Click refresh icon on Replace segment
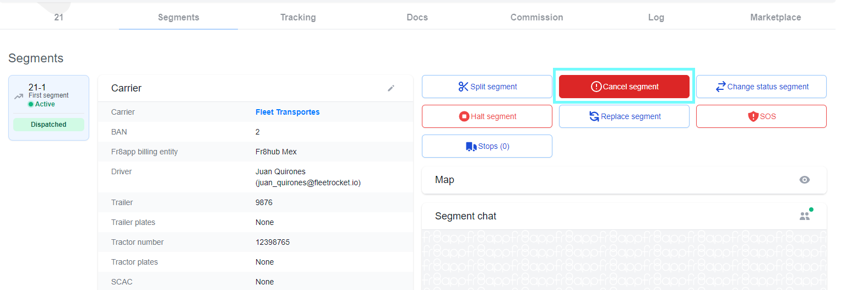The image size is (868, 290). point(594,116)
